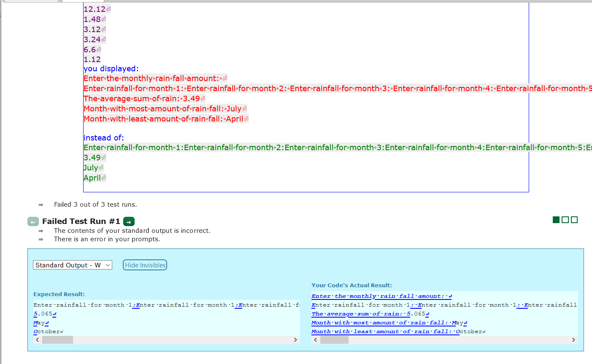Click the Actual Result pane scrollbar thumb

click(334, 340)
